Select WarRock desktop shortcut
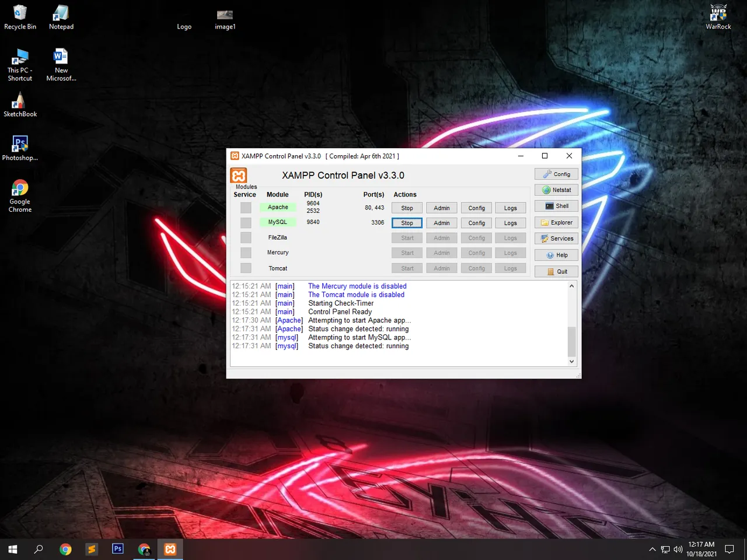Viewport: 747px width, 560px height. pyautogui.click(x=718, y=17)
